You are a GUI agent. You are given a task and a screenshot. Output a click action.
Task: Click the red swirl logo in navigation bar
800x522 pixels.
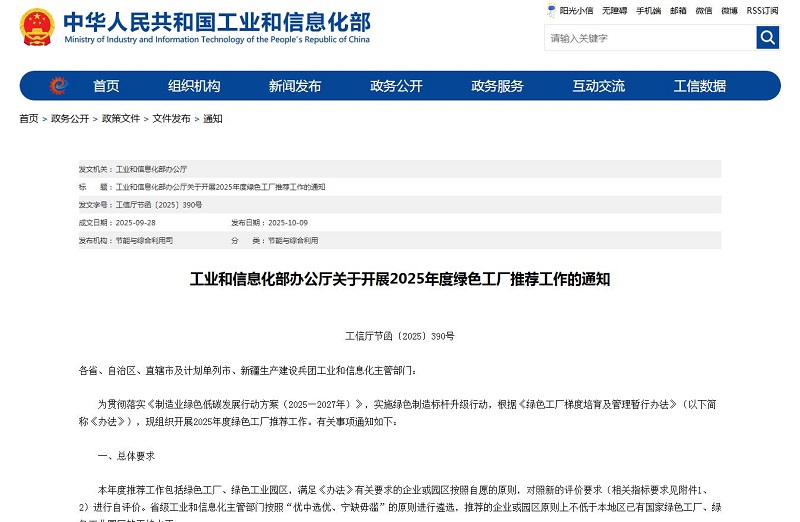click(x=59, y=86)
